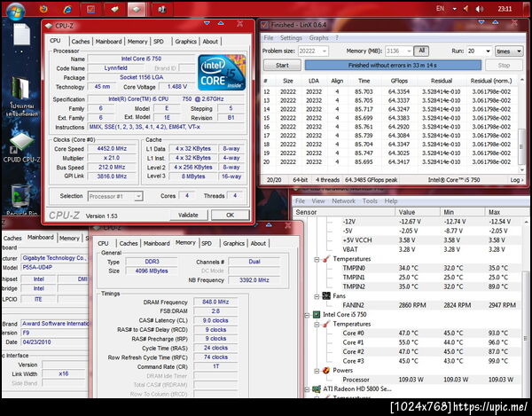Click the Powers flame icon

[326, 370]
